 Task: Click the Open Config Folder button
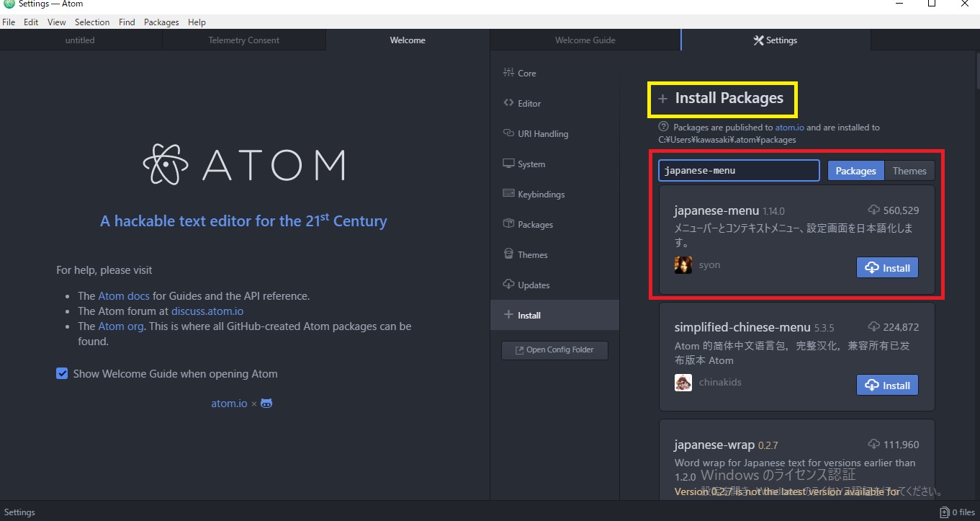pos(554,350)
